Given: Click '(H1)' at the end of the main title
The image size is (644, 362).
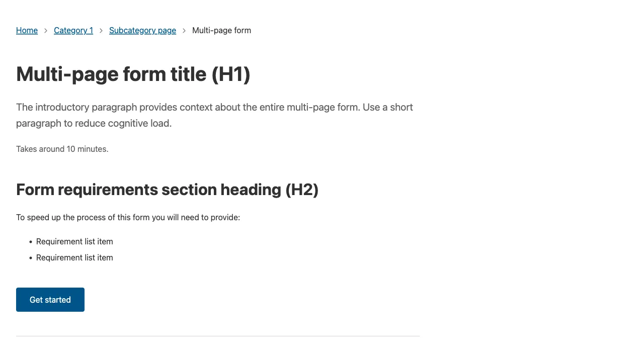Looking at the screenshot, I should click(230, 74).
